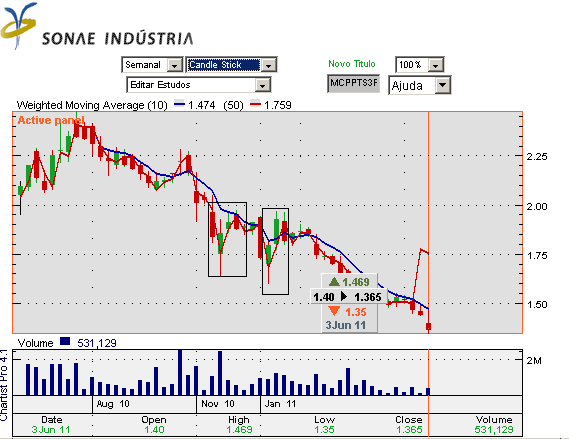The height and width of the screenshot is (439, 569).
Task: Click the 1.50 price axis label
Action: 537,304
